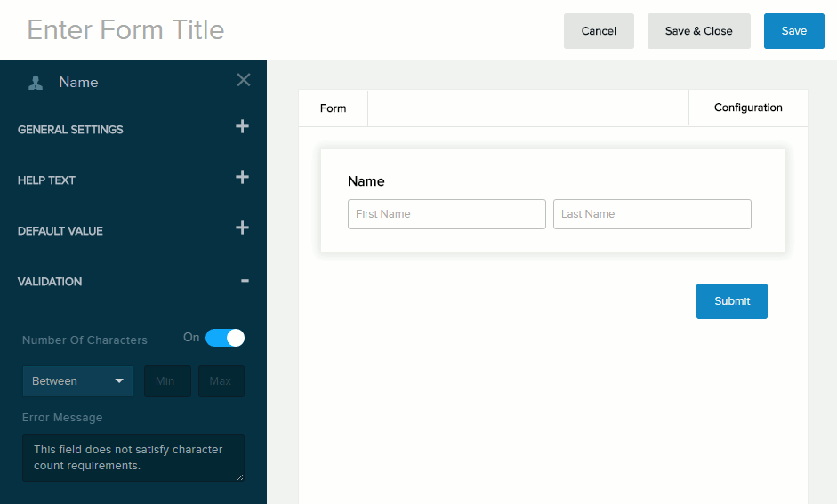Close the Name settings panel
837x504 pixels.
coord(244,80)
